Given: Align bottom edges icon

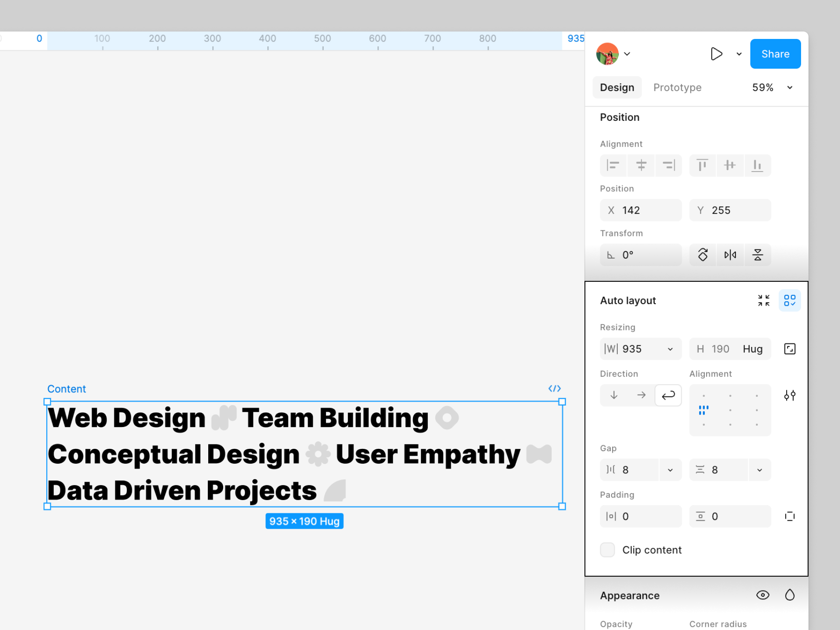Looking at the screenshot, I should pyautogui.click(x=757, y=165).
